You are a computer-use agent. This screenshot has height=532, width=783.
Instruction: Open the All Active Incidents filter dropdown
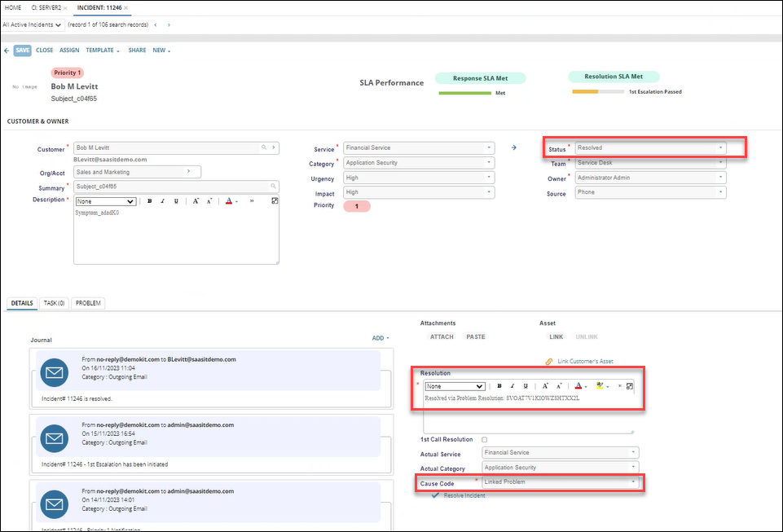[x=33, y=24]
